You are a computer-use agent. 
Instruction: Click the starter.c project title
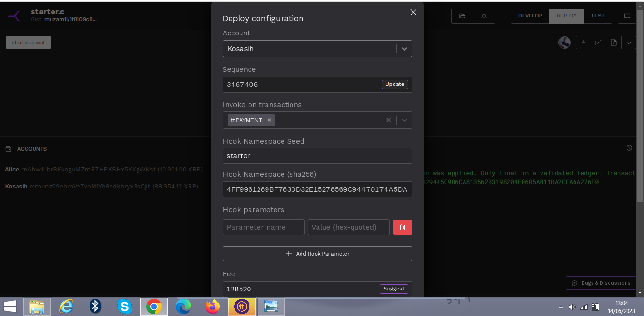tap(47, 11)
